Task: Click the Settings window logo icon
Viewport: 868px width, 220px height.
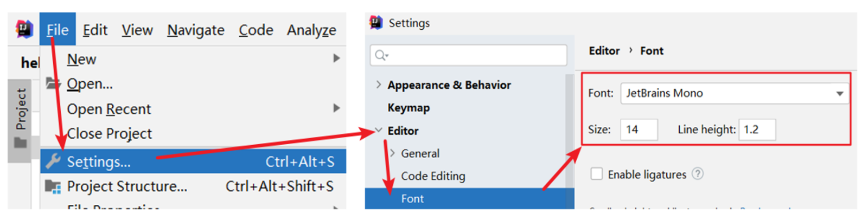Action: pyautogui.click(x=376, y=23)
